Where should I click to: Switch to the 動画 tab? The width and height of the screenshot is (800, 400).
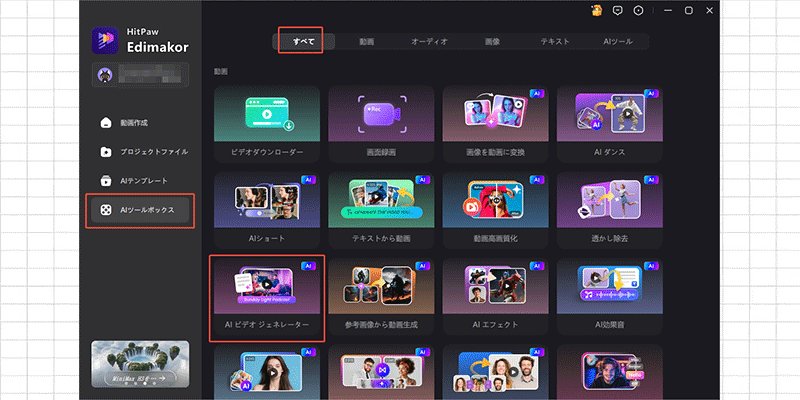pyautogui.click(x=366, y=42)
